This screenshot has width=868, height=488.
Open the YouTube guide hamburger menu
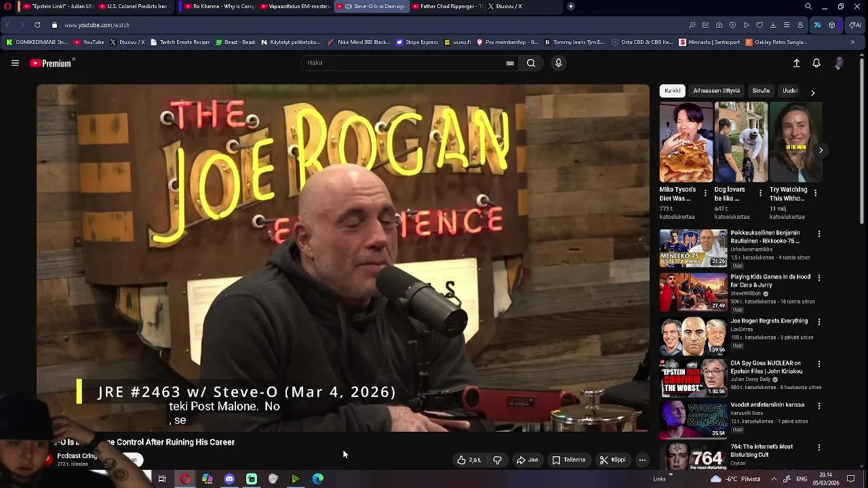[x=15, y=63]
